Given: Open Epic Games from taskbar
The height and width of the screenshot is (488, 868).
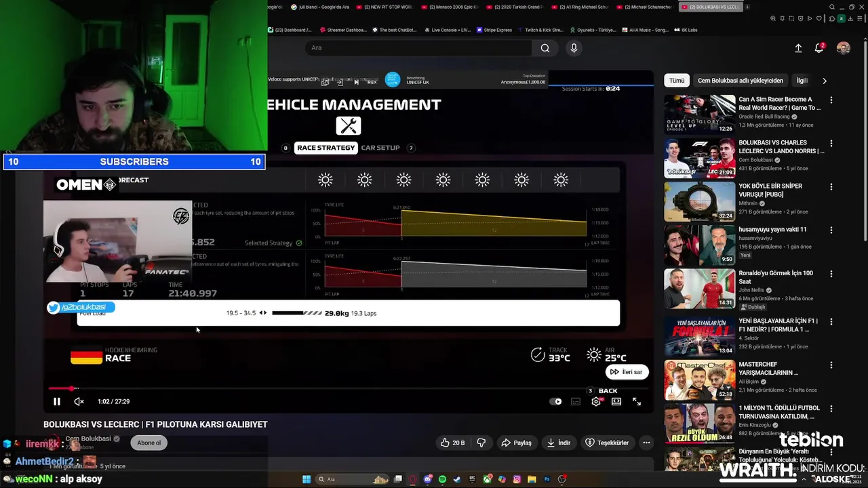Looking at the screenshot, I should point(473,479).
